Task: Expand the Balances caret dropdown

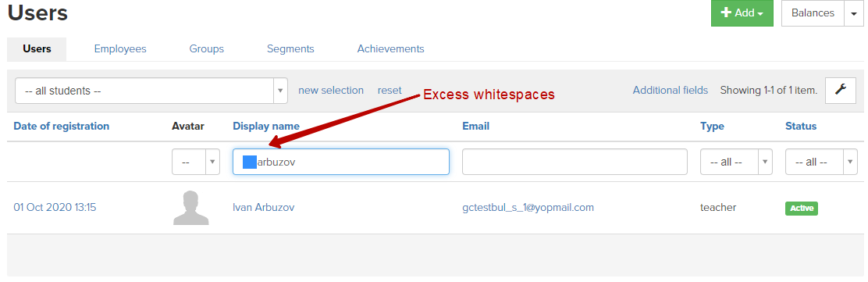Action: pos(854,13)
